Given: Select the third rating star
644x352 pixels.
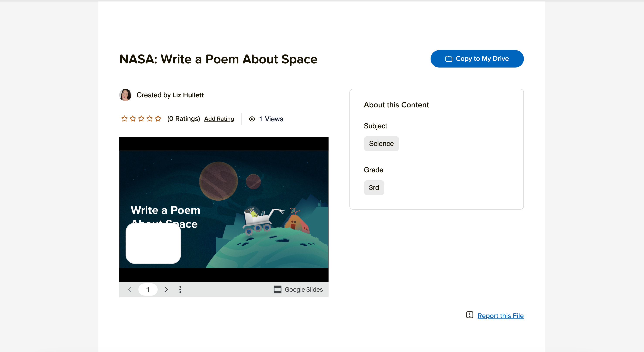Looking at the screenshot, I should coord(141,119).
